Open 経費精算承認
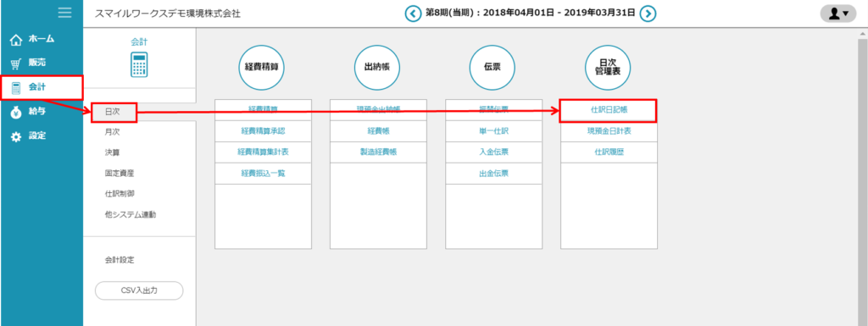Viewport: 868px width, 326px height. tap(263, 131)
